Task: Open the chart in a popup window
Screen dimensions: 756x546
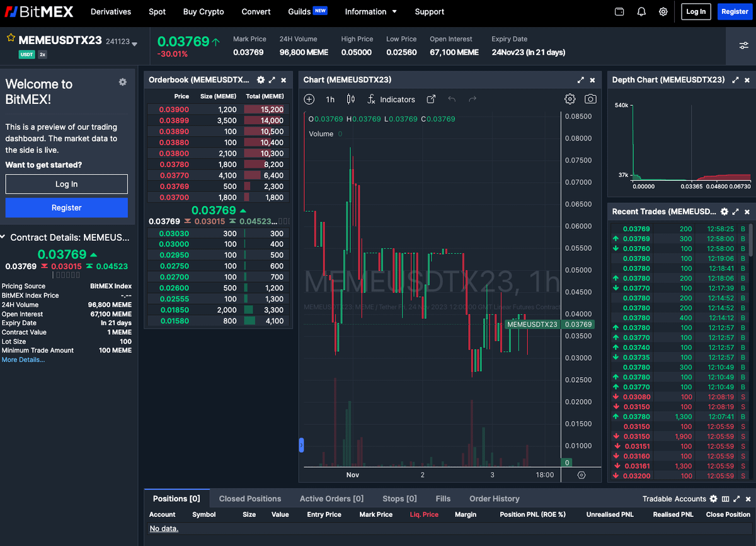Action: [432, 99]
